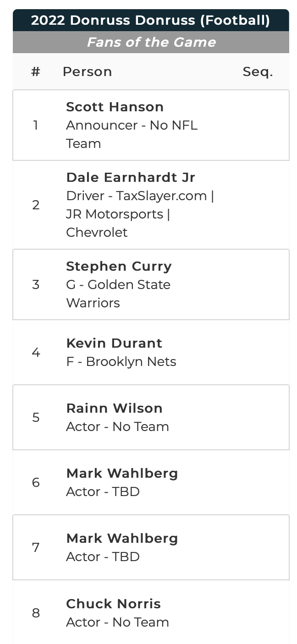The width and height of the screenshot is (297, 644).
Task: Click card number 1 in the list
Action: click(x=36, y=125)
